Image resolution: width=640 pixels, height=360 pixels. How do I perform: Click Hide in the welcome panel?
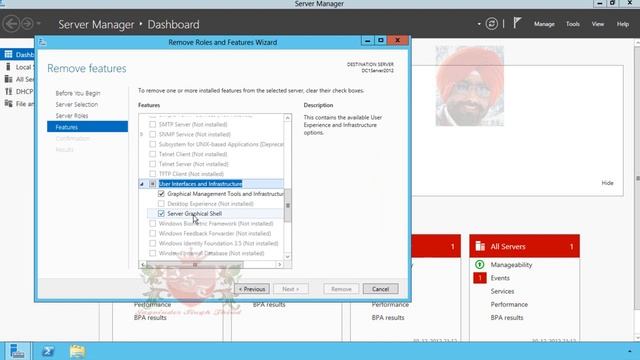pyautogui.click(x=607, y=183)
